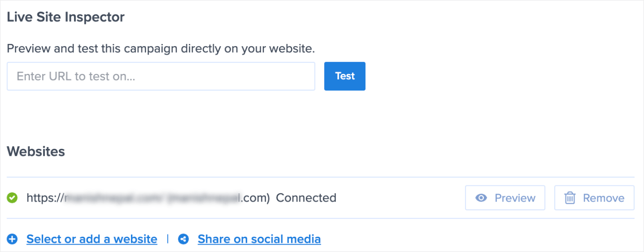
Task: Click the Live Site Inspector title
Action: 65,17
